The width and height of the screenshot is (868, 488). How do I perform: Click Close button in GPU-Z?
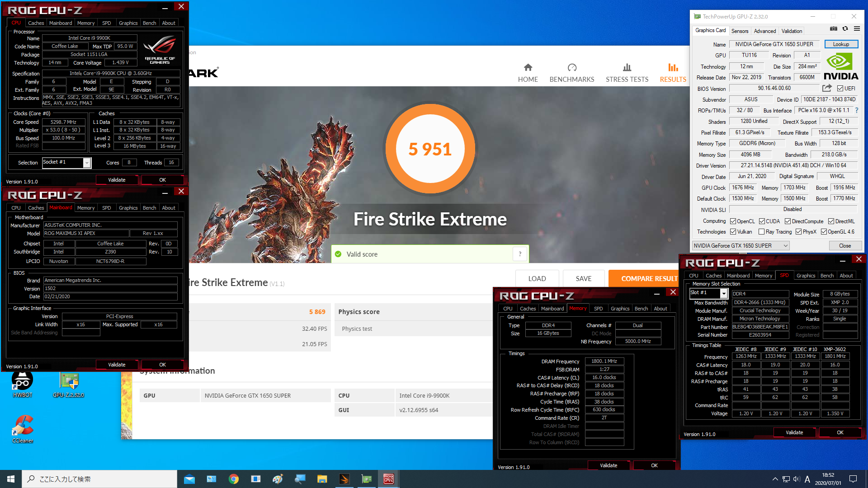point(845,246)
